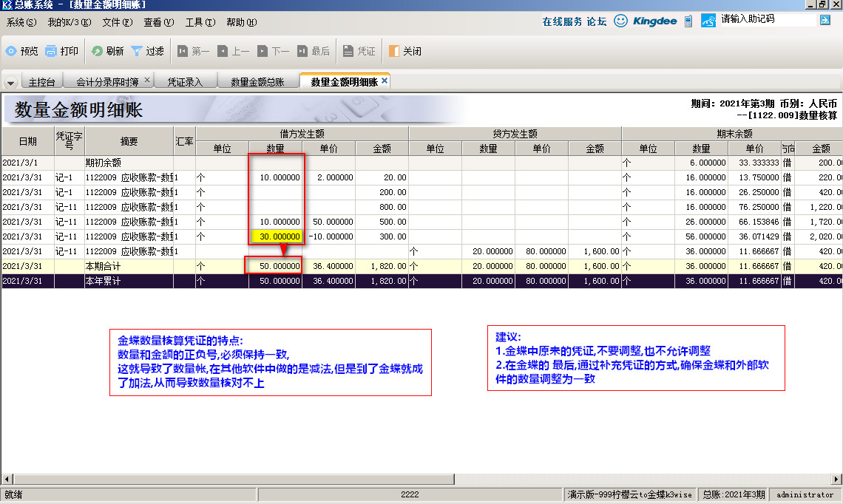Close the 会计分录序时簿 tab
The height and width of the screenshot is (504, 843).
tap(147, 81)
